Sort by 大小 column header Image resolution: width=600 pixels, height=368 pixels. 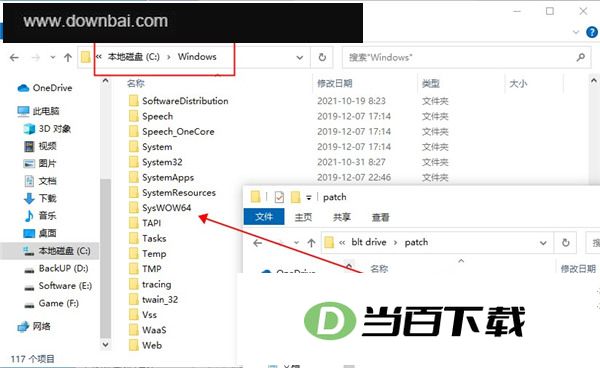pos(518,83)
